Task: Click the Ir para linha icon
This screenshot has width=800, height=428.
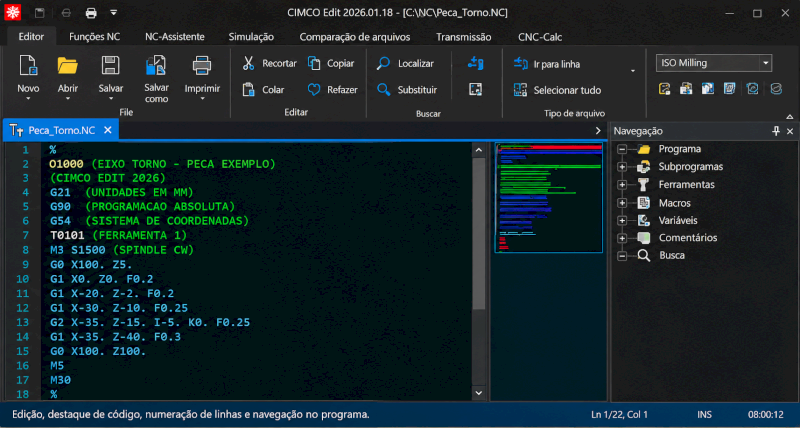Action: click(520, 64)
